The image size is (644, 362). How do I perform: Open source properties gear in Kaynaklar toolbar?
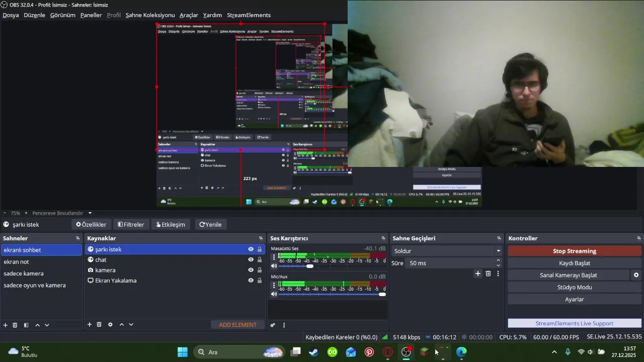click(x=110, y=325)
